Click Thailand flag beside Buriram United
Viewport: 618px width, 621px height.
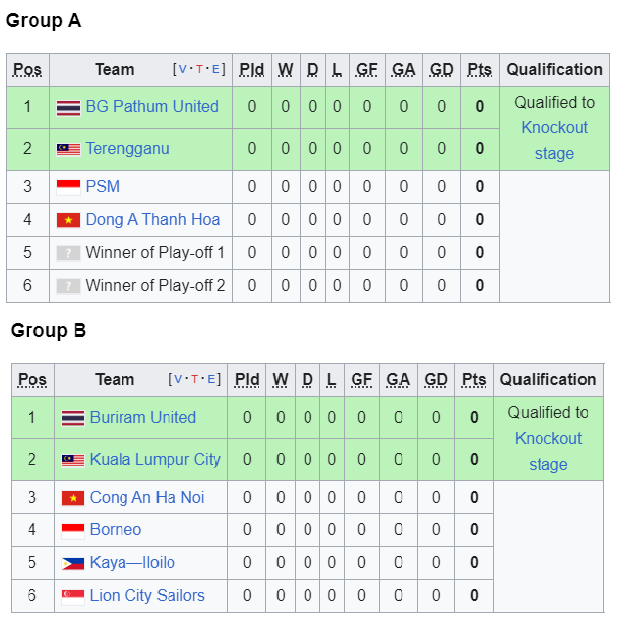pos(73,418)
